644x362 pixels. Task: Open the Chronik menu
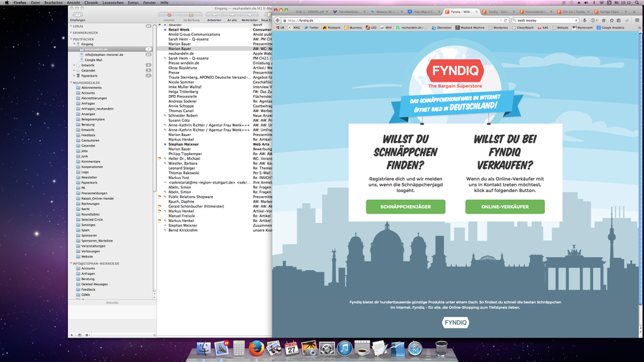point(91,3)
